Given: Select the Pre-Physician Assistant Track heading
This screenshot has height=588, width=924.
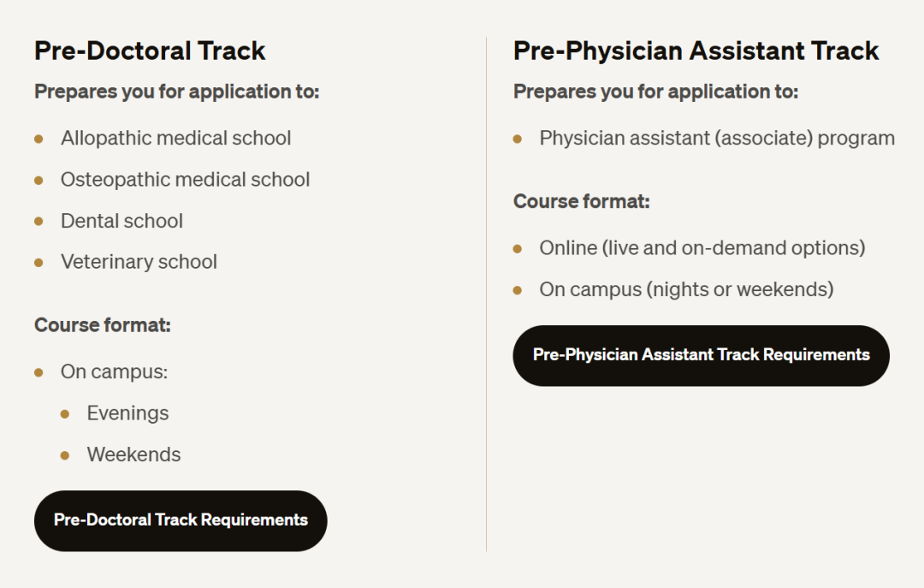Looking at the screenshot, I should click(x=696, y=50).
